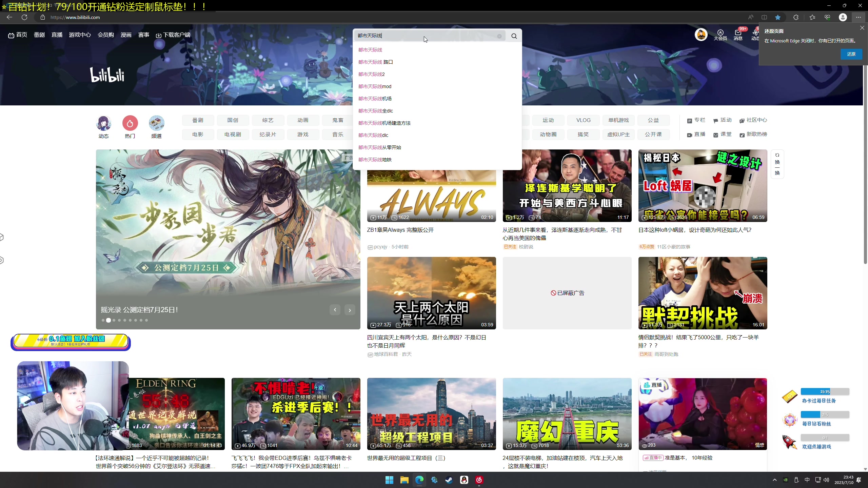Open 直播 in the top navigation
This screenshot has width=868, height=488.
pos(57,35)
